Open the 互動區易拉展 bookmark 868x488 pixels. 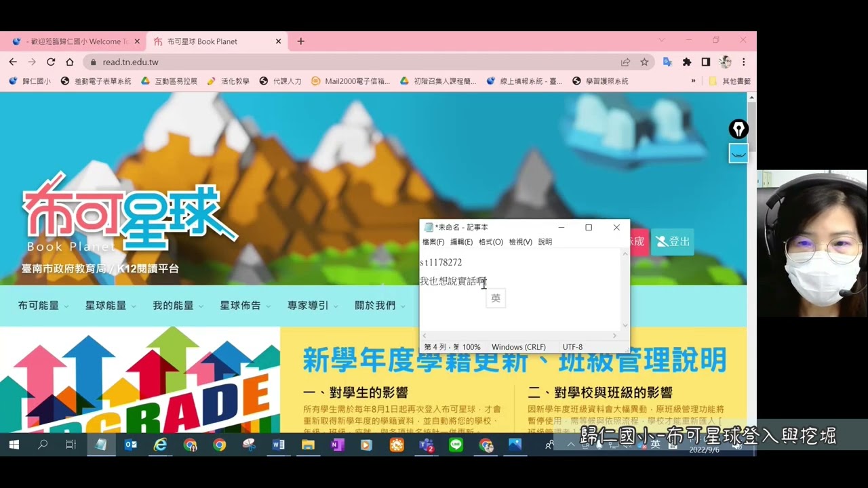coord(169,81)
